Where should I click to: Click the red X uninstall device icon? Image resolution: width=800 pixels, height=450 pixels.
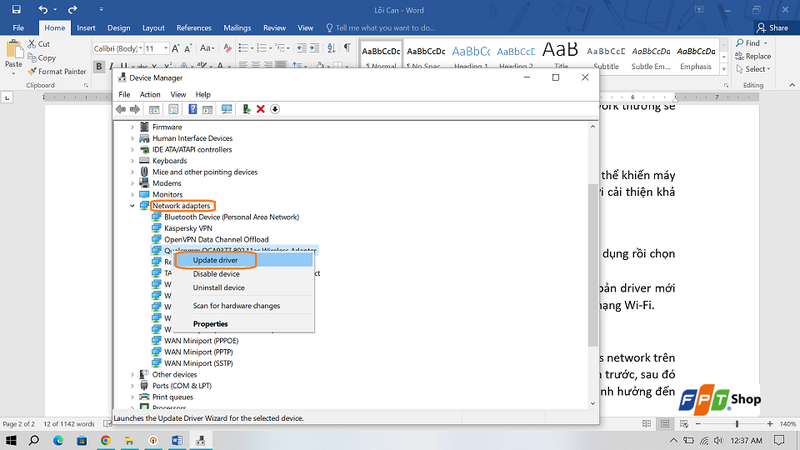[x=261, y=109]
